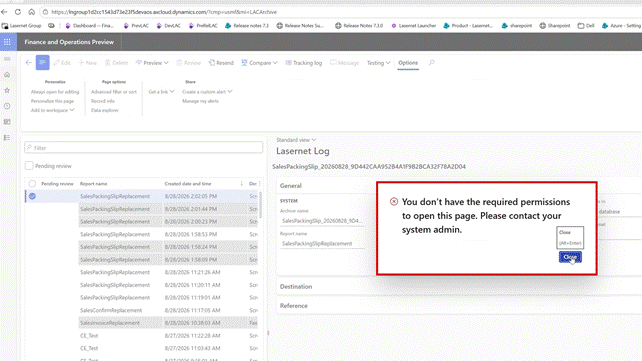Click Message in the action pane

point(344,63)
